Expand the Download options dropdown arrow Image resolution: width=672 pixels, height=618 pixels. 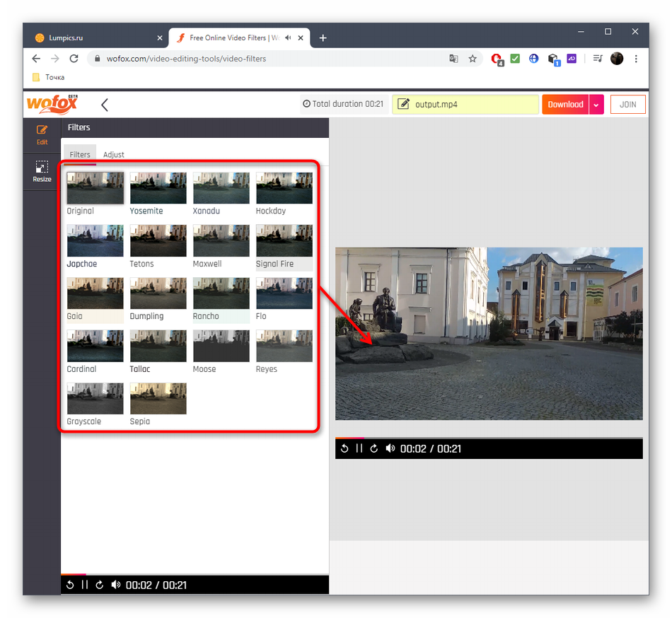(596, 105)
